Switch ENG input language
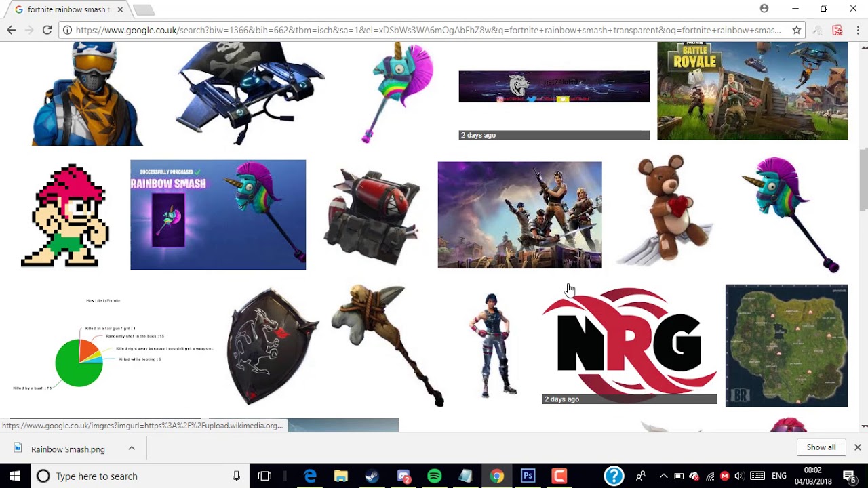The height and width of the screenshot is (488, 868). pos(779,476)
